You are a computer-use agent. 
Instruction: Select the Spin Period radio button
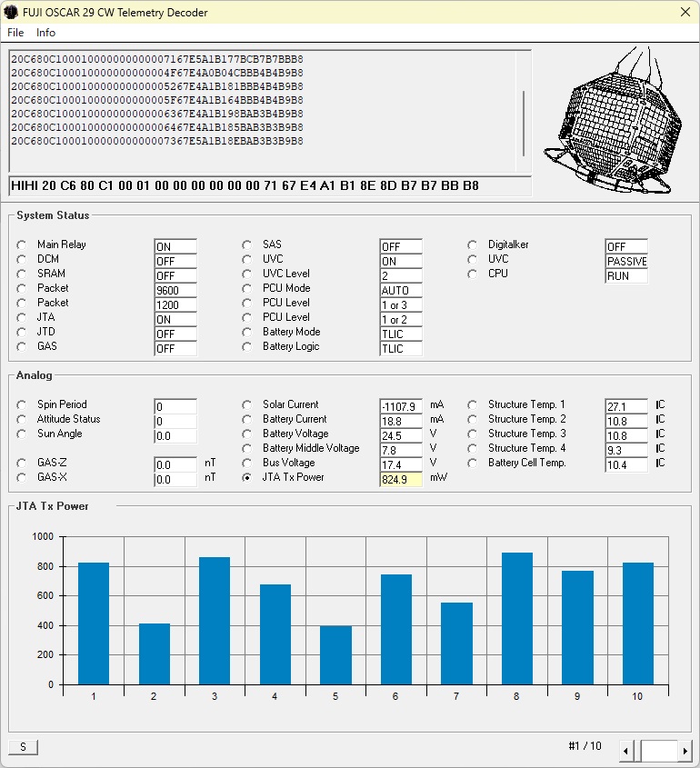point(22,405)
